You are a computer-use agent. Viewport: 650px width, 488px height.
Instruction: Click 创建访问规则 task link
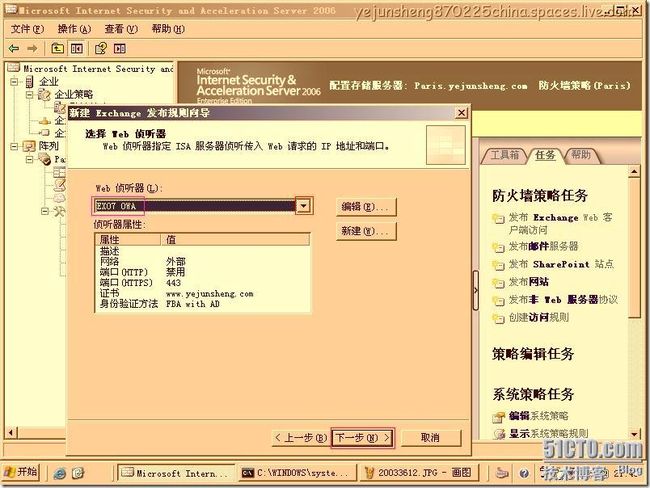coord(538,318)
